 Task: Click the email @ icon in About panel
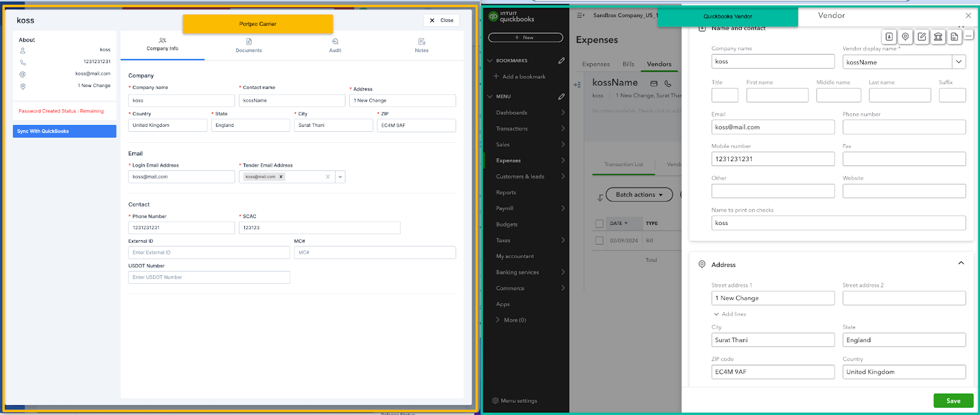click(23, 74)
